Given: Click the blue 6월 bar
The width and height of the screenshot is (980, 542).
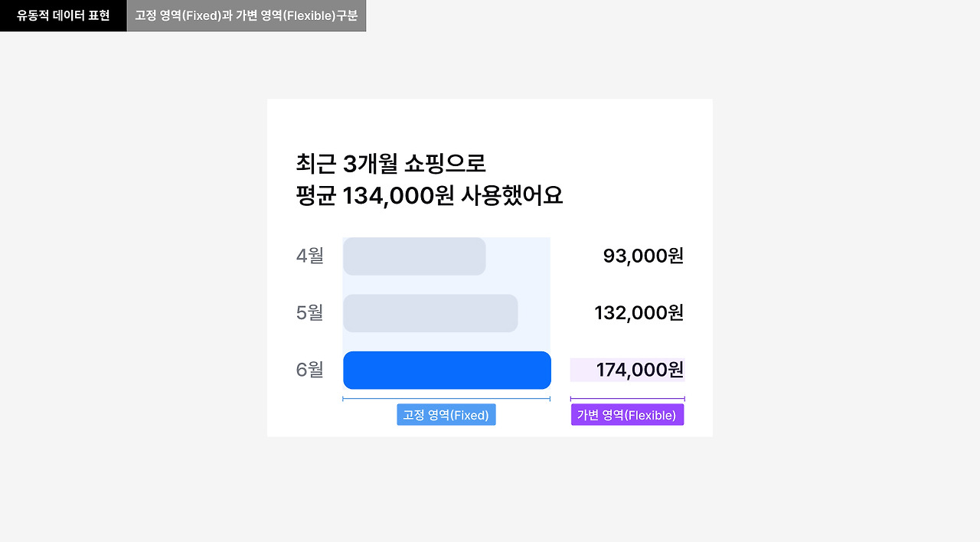Looking at the screenshot, I should (x=447, y=371).
